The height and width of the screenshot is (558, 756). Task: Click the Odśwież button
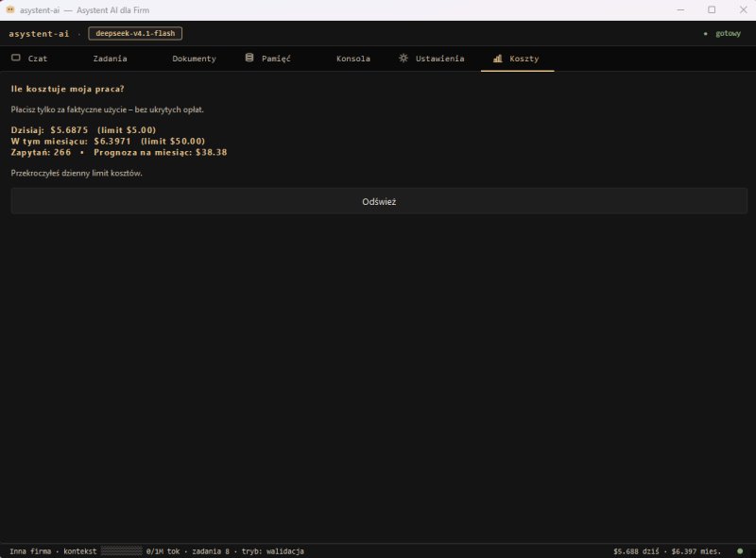pos(379,201)
